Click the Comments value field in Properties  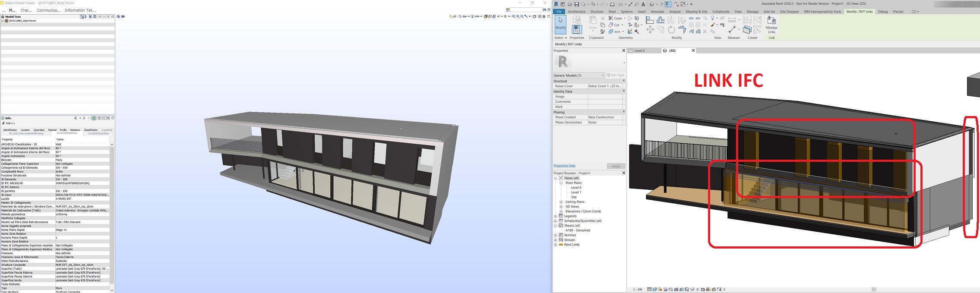[x=605, y=102]
